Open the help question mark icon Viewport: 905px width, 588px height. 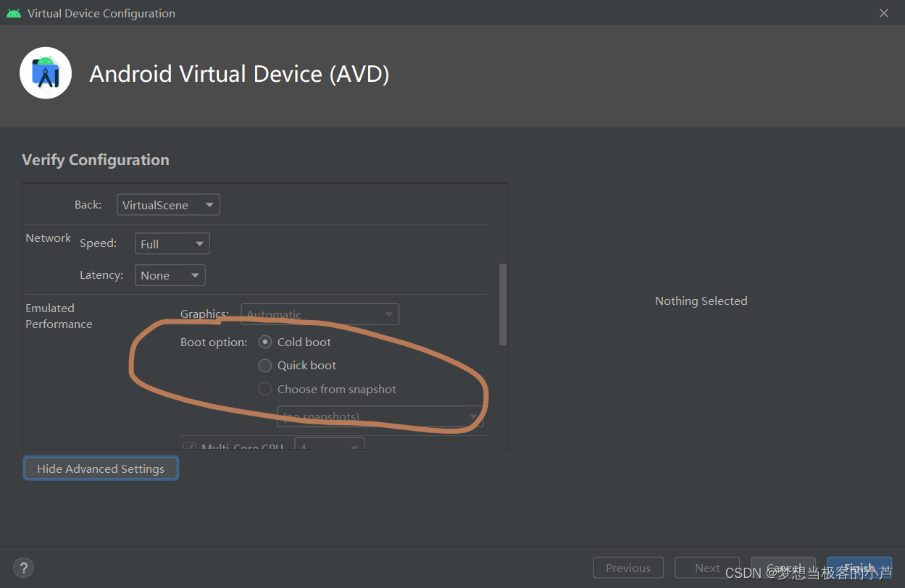click(24, 568)
